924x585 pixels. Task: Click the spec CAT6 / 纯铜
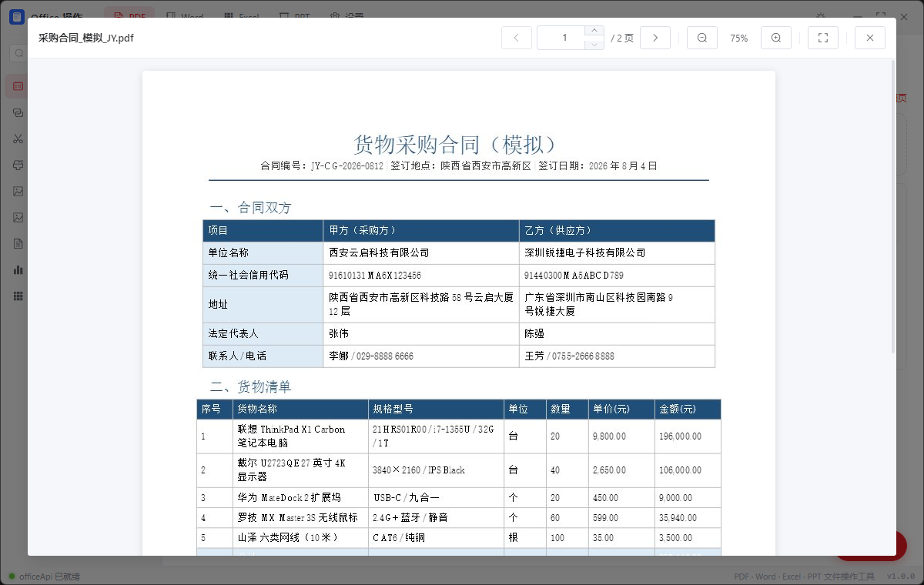[399, 537]
